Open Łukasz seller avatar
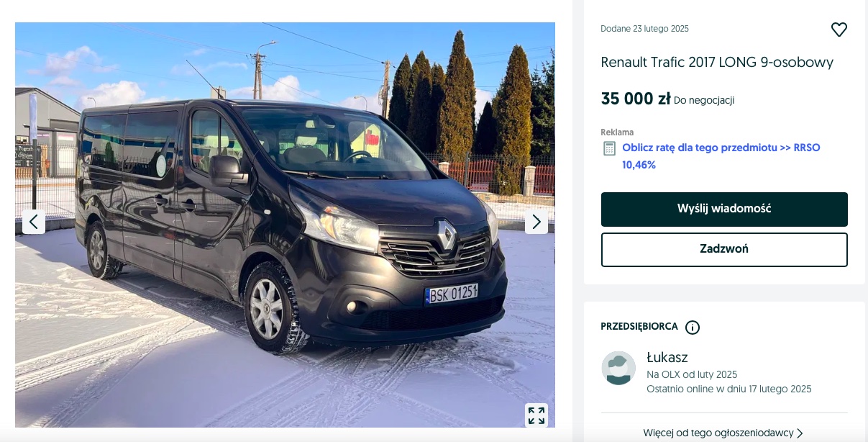 click(618, 368)
